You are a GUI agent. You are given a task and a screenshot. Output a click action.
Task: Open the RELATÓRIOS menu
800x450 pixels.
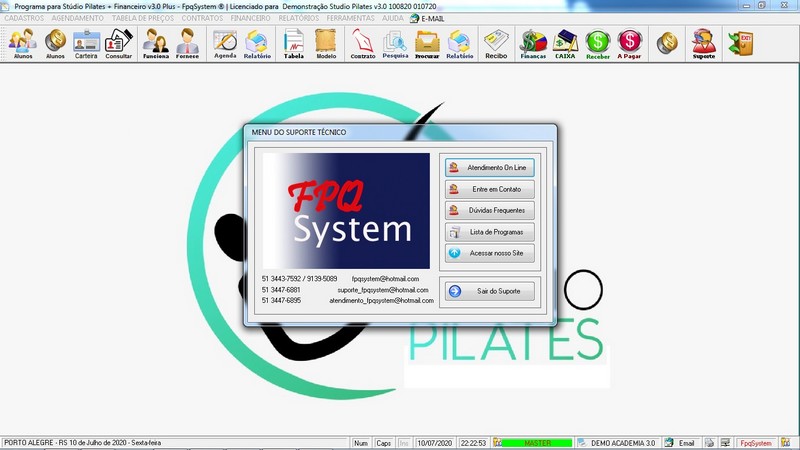298,18
